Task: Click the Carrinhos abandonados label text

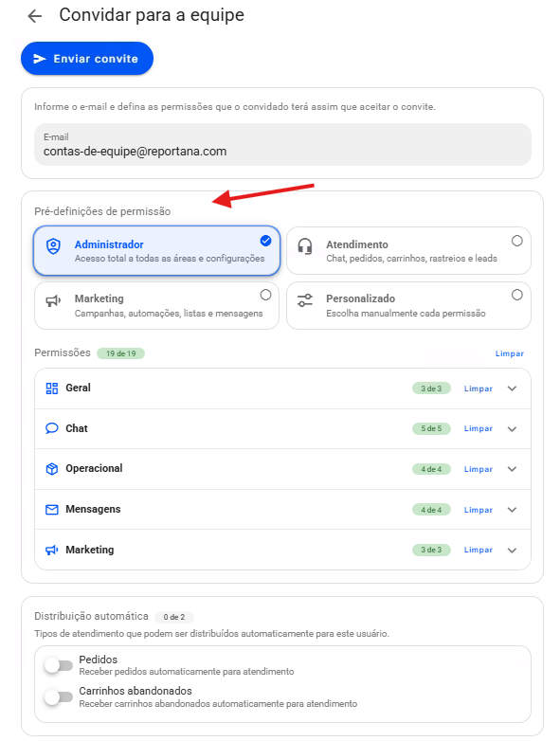Action: tap(135, 691)
